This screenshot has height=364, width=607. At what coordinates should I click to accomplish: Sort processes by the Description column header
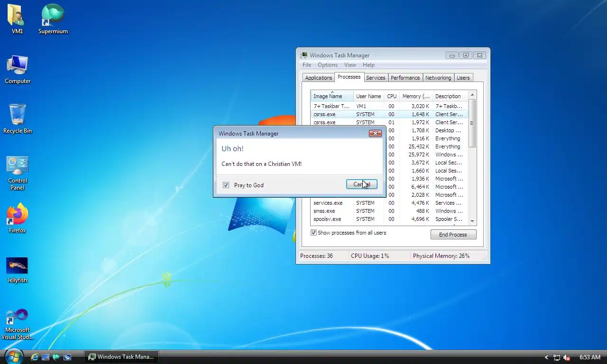click(x=450, y=96)
